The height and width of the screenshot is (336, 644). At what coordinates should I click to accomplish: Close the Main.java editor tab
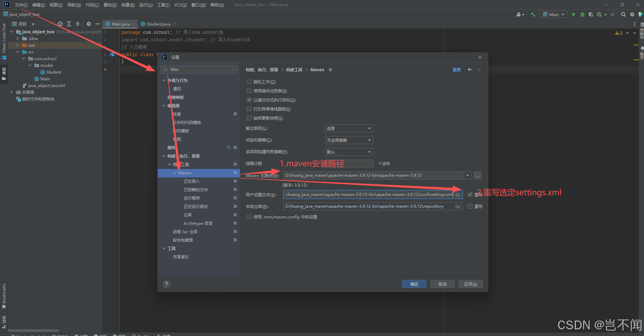tap(134, 24)
